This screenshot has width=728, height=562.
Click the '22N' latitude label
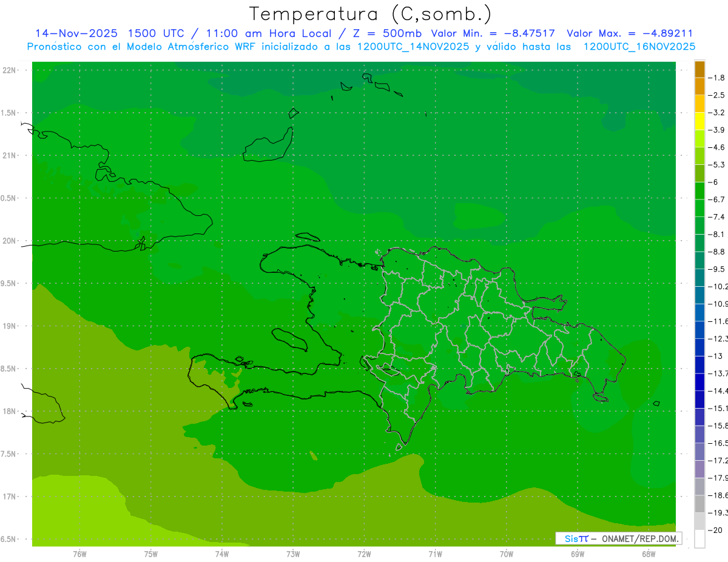pyautogui.click(x=10, y=70)
